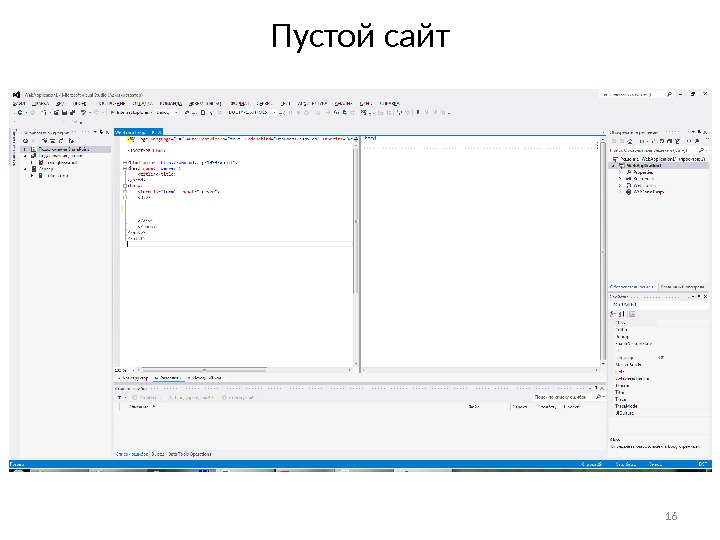Click the Save All toolbar icon
The width and height of the screenshot is (720, 540).
click(72, 112)
